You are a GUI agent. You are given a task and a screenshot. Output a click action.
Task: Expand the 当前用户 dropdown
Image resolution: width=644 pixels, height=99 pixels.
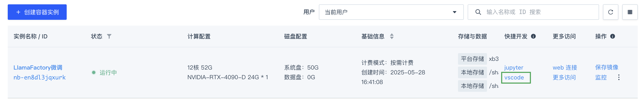(391, 12)
